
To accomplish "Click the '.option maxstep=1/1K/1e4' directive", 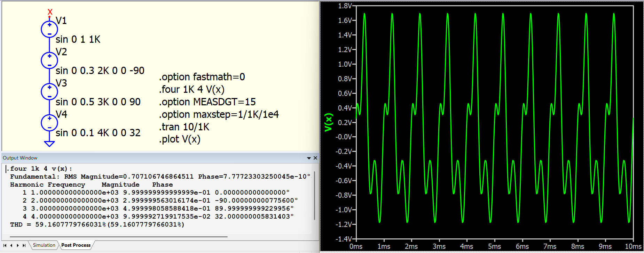I will [x=219, y=114].
